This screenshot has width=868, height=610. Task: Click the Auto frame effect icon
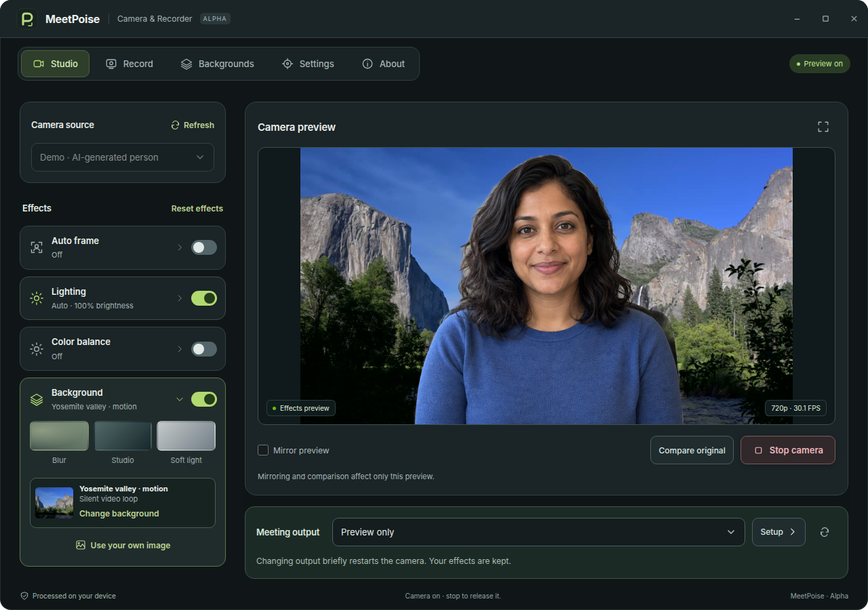click(37, 247)
